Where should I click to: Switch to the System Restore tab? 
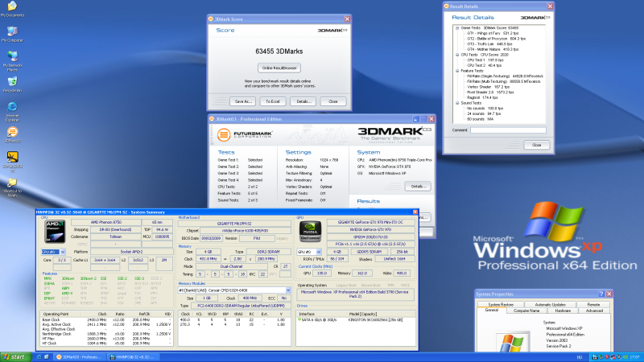(501, 305)
